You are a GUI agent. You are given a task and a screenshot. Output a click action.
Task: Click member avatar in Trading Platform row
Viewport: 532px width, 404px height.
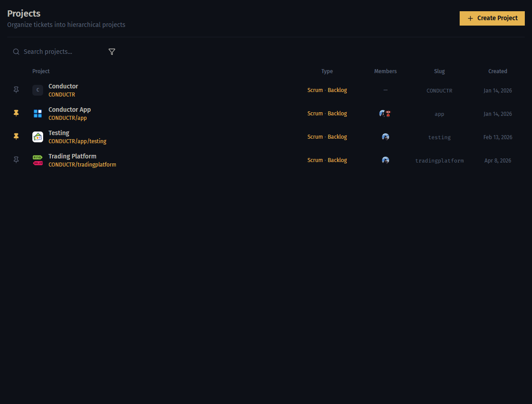pos(386,160)
